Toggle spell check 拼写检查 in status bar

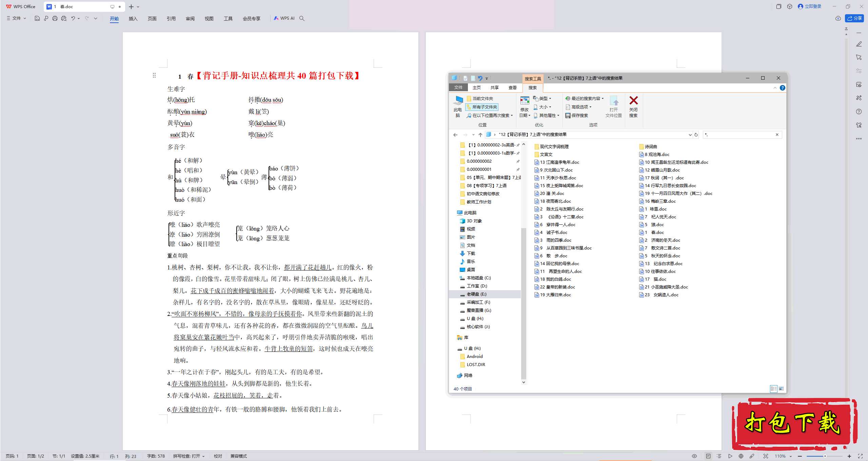189,456
